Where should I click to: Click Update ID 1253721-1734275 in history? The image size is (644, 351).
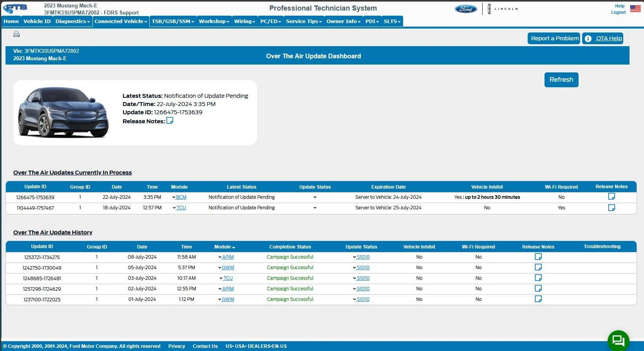(x=42, y=257)
